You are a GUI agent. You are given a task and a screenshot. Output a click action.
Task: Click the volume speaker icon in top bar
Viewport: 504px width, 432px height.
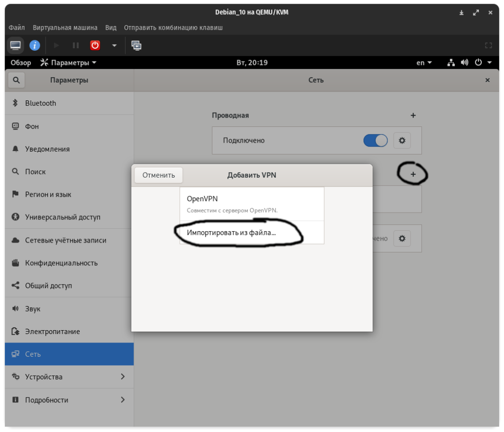(x=465, y=62)
